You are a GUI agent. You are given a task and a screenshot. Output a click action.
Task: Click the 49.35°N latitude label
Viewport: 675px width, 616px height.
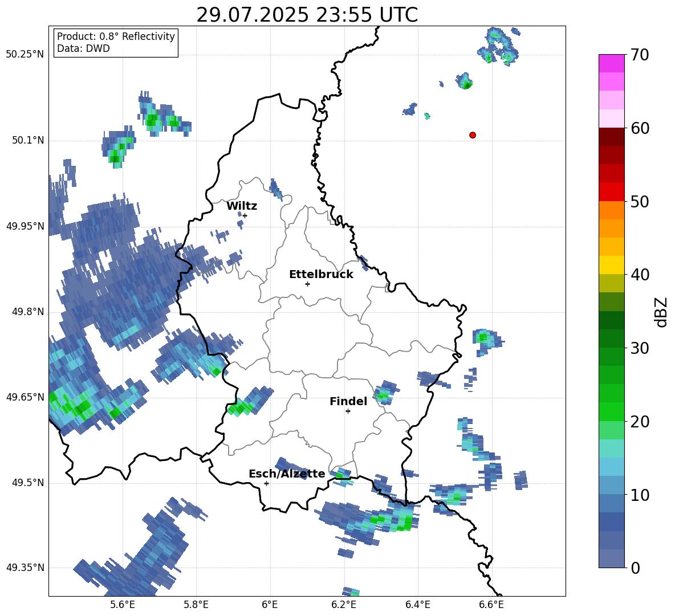[x=25, y=568]
